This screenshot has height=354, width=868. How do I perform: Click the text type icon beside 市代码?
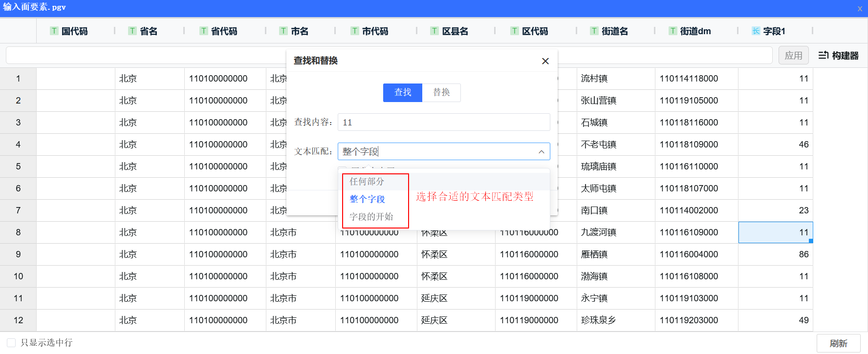tap(355, 31)
